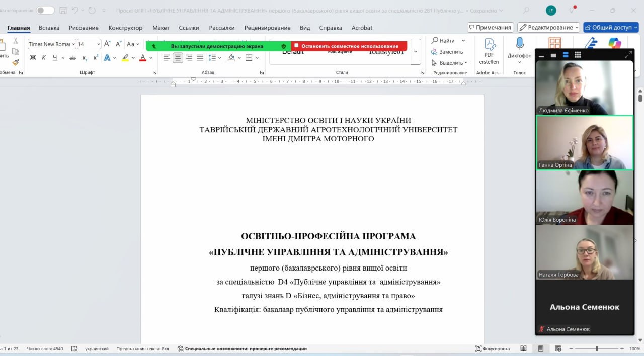The height and width of the screenshot is (356, 644).
Task: Apply text effects with blue A
Action: point(107,58)
